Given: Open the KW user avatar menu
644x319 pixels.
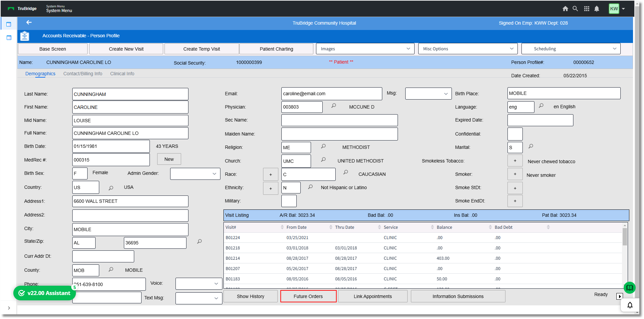Looking at the screenshot, I should [614, 9].
